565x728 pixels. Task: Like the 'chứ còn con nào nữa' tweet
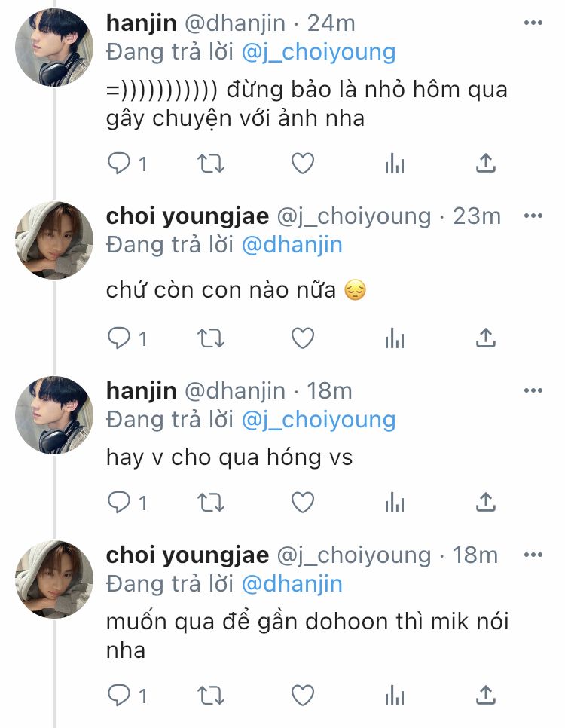coord(302,339)
